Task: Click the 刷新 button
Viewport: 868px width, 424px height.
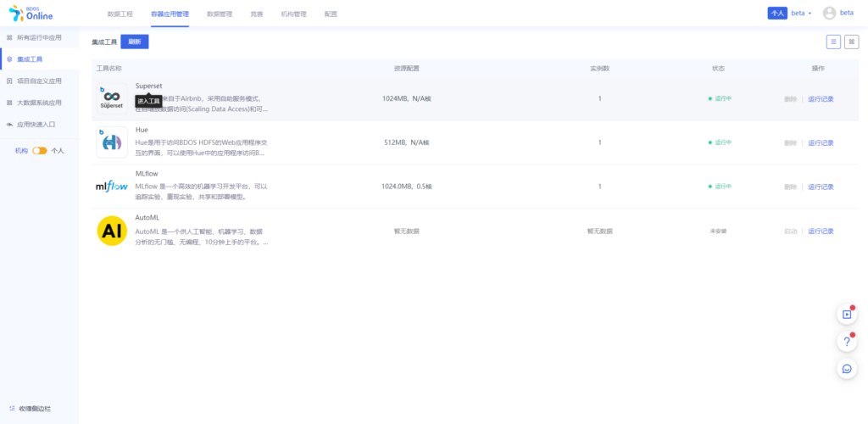Action: tap(135, 42)
